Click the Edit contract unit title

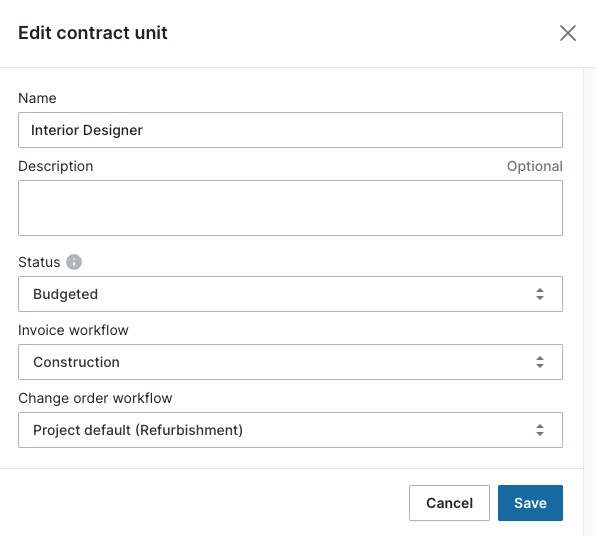(93, 33)
